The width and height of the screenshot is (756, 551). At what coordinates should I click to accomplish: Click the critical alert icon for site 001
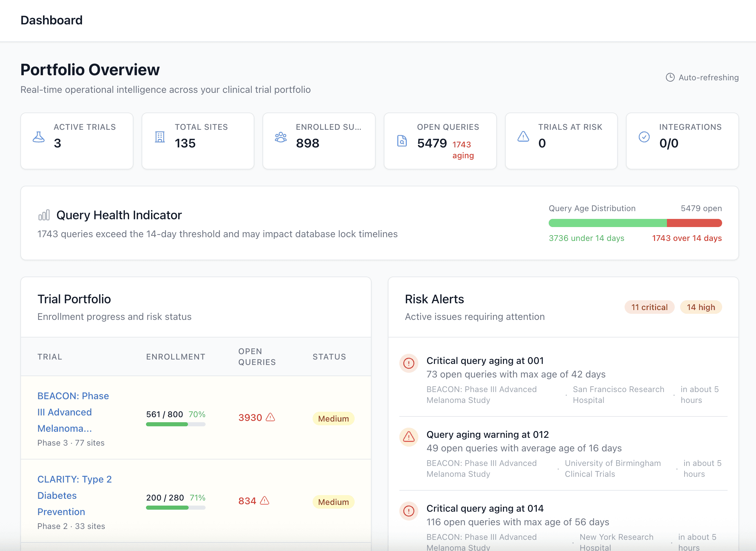[409, 364]
